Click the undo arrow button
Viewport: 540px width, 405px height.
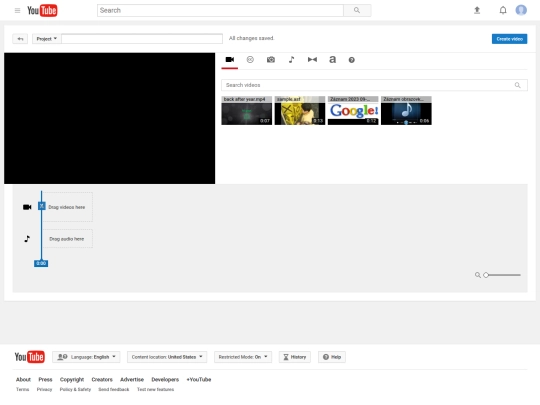(x=20, y=39)
